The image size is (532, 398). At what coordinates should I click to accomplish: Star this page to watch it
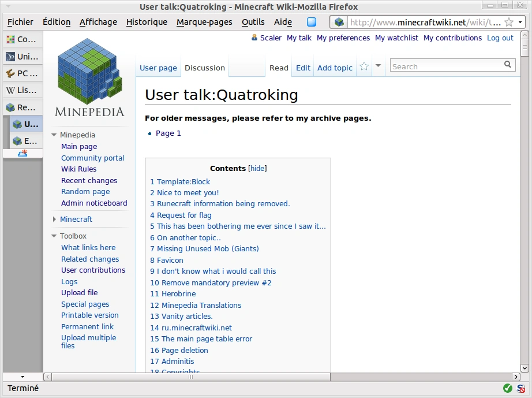pos(364,66)
